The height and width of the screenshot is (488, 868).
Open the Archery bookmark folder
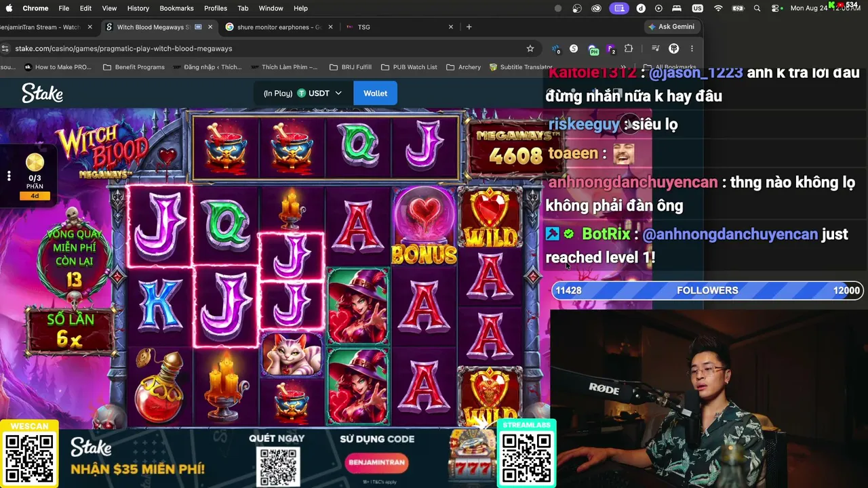click(464, 67)
